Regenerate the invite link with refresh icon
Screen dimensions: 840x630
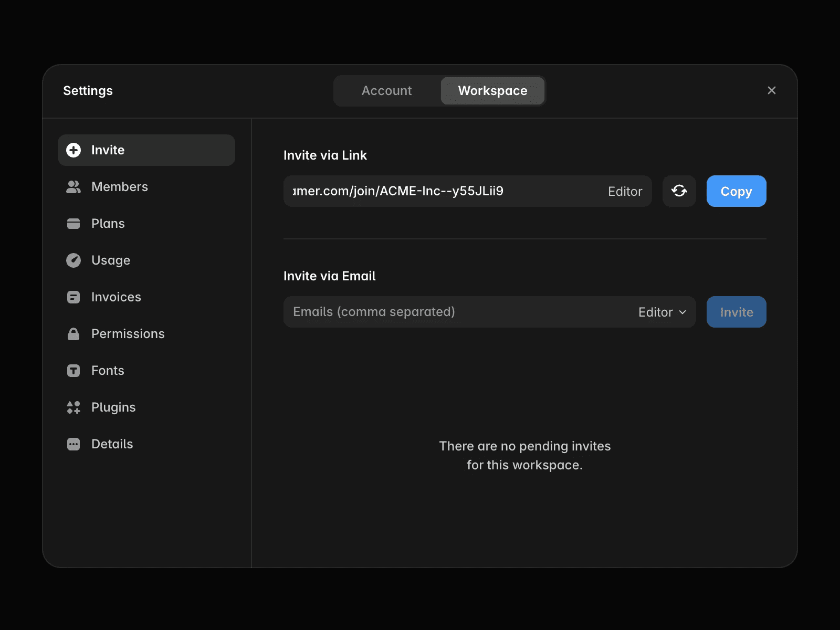pyautogui.click(x=679, y=191)
